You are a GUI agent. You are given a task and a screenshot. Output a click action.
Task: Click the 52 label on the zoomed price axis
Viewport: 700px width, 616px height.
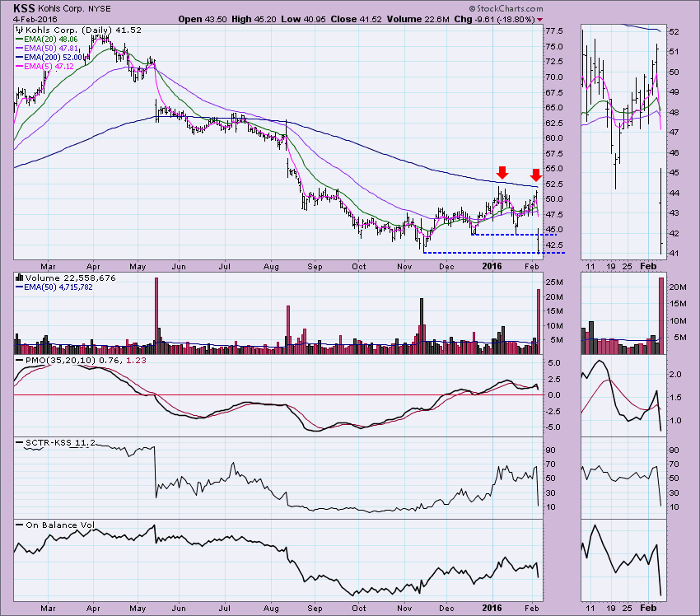pos(674,31)
